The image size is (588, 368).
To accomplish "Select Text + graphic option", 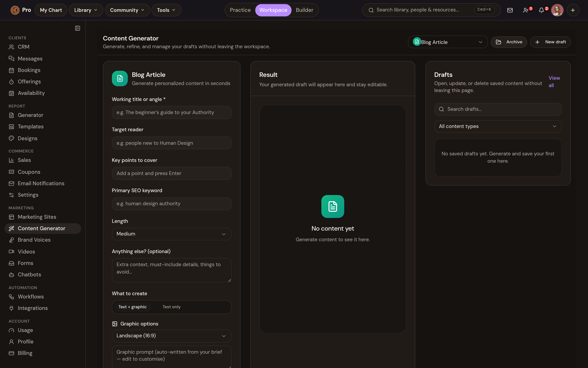I will (133, 307).
